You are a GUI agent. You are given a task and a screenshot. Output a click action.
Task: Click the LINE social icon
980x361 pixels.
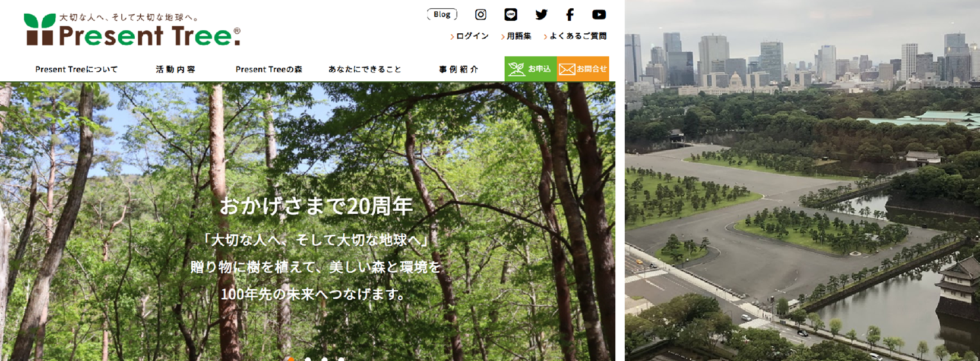point(510,15)
